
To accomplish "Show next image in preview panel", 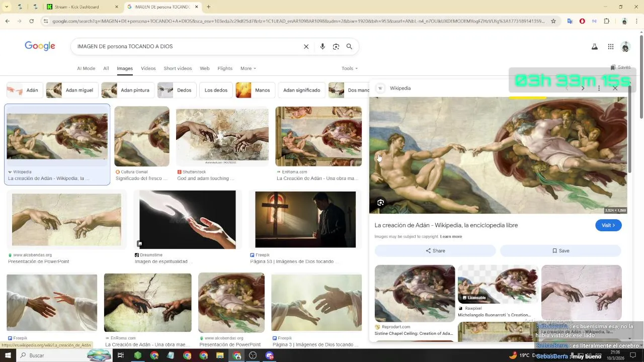I will [x=583, y=88].
